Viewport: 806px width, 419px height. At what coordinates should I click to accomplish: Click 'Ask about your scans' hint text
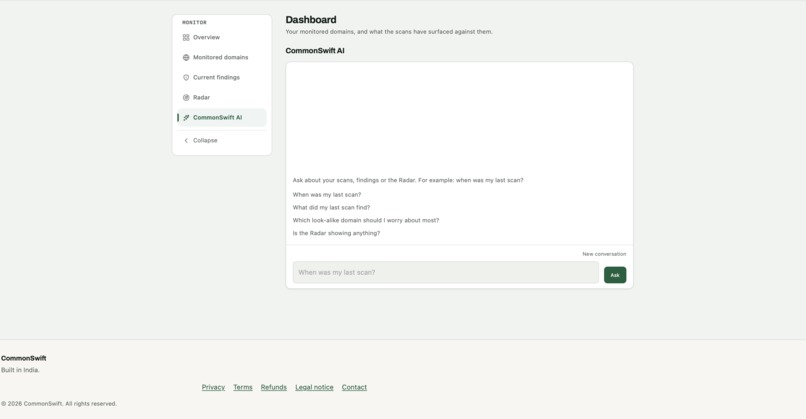(408, 180)
